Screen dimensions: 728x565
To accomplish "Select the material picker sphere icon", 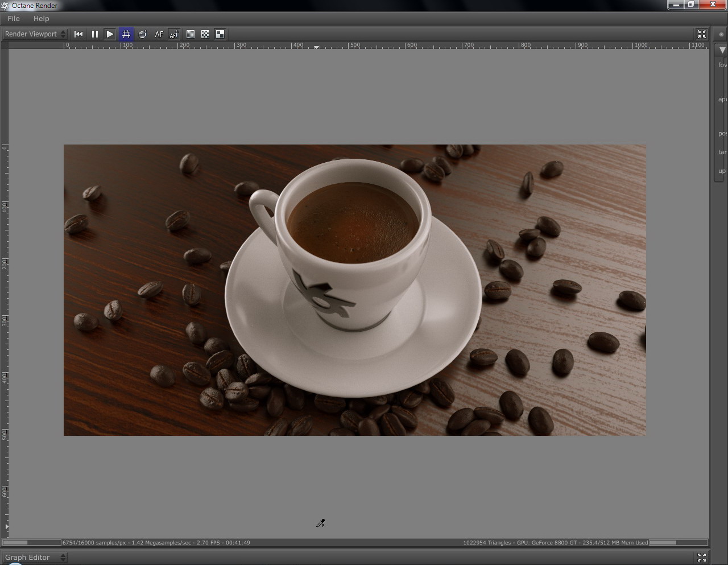I will [142, 34].
